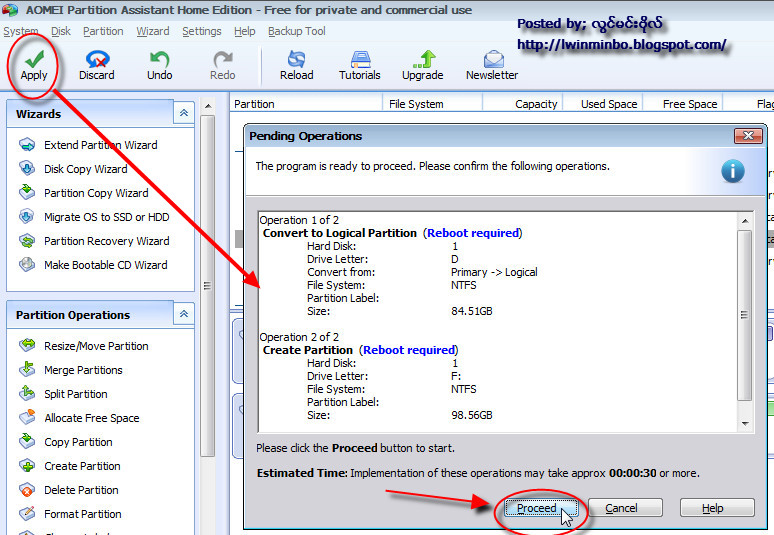Sort by Capacity column header
This screenshot has height=535, width=774.
point(523,104)
